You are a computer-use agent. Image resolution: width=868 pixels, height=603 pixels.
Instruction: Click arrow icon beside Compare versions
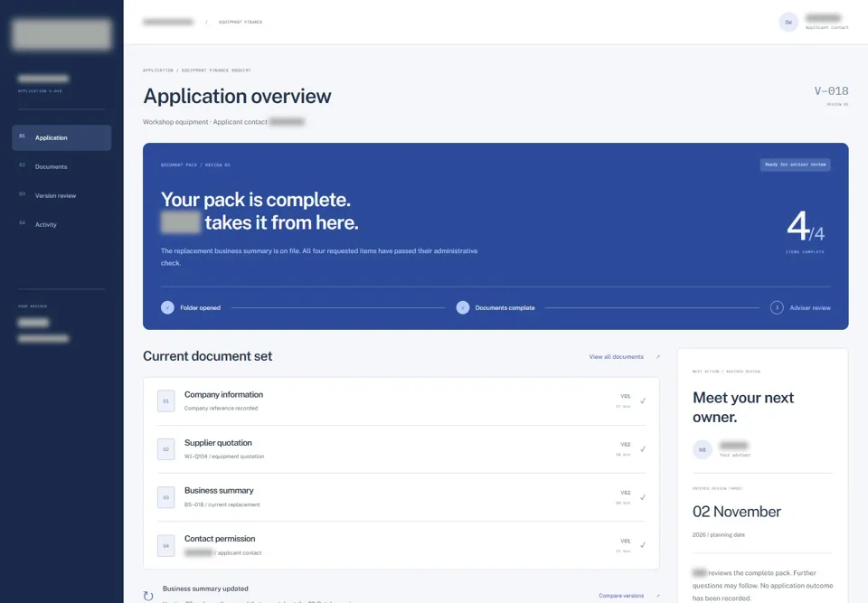pyautogui.click(x=657, y=596)
